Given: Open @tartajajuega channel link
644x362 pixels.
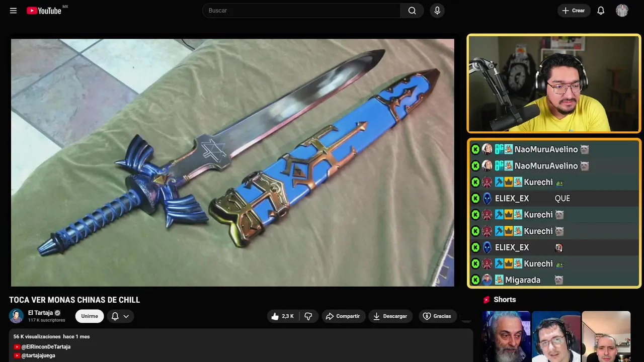Looking at the screenshot, I should pos(38,355).
